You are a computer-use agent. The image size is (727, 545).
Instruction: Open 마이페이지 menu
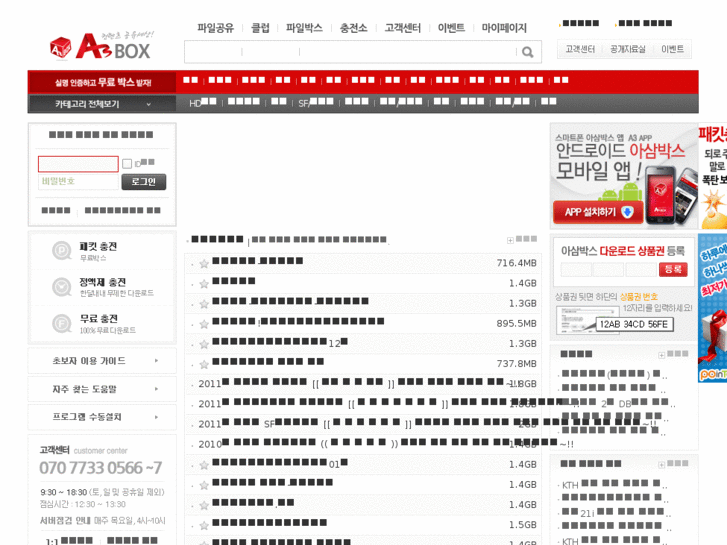pos(504,28)
